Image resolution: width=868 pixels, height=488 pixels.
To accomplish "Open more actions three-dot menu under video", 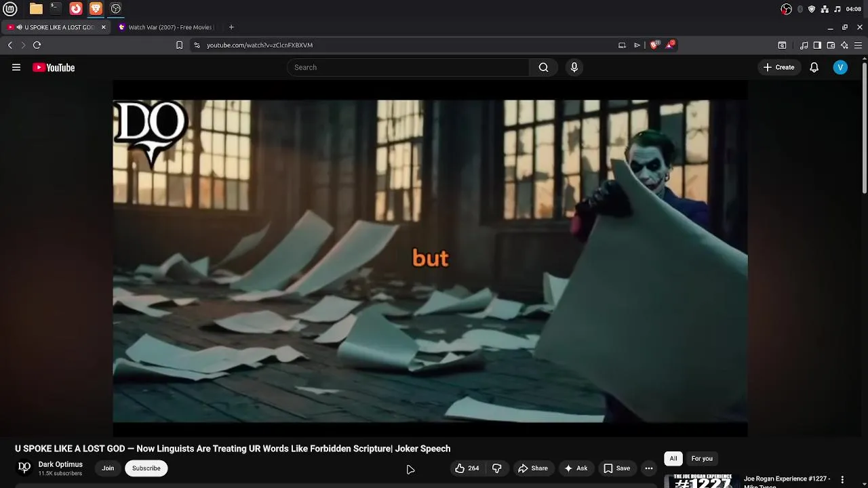I will (x=649, y=468).
